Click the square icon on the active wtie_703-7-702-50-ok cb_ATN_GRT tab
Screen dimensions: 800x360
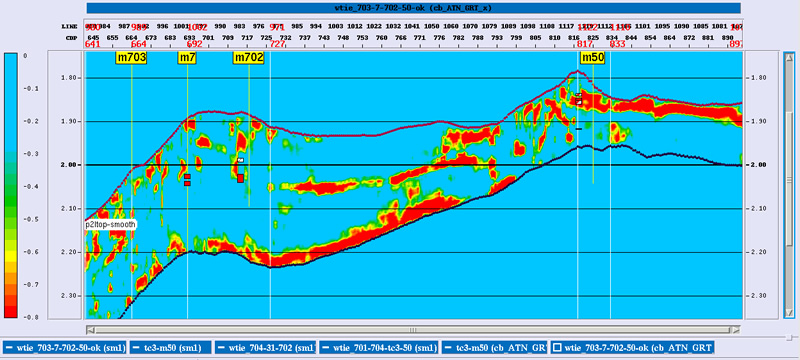click(x=558, y=348)
